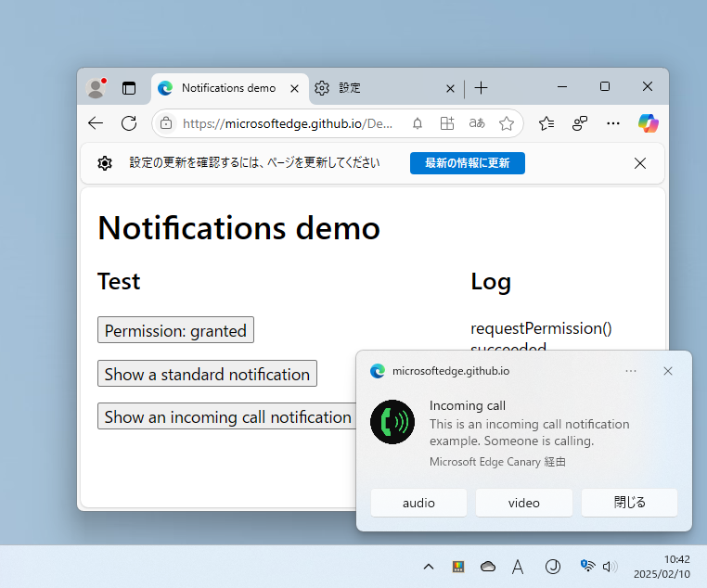
Task: Open Edge settings and more menu
Action: [x=613, y=123]
